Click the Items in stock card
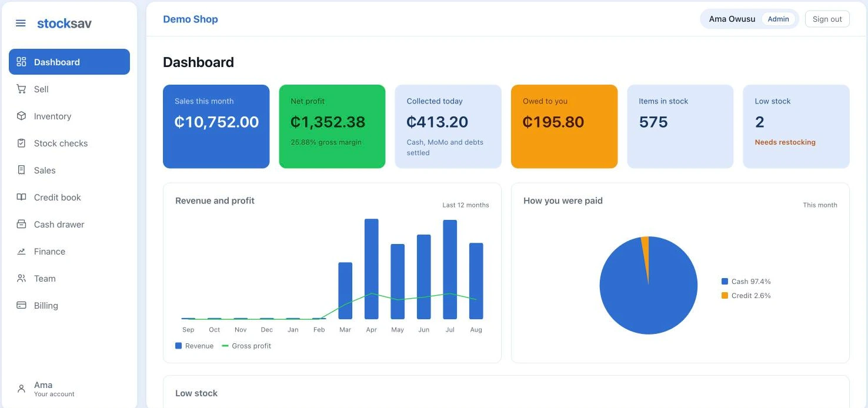Image resolution: width=868 pixels, height=408 pixels. [680, 126]
